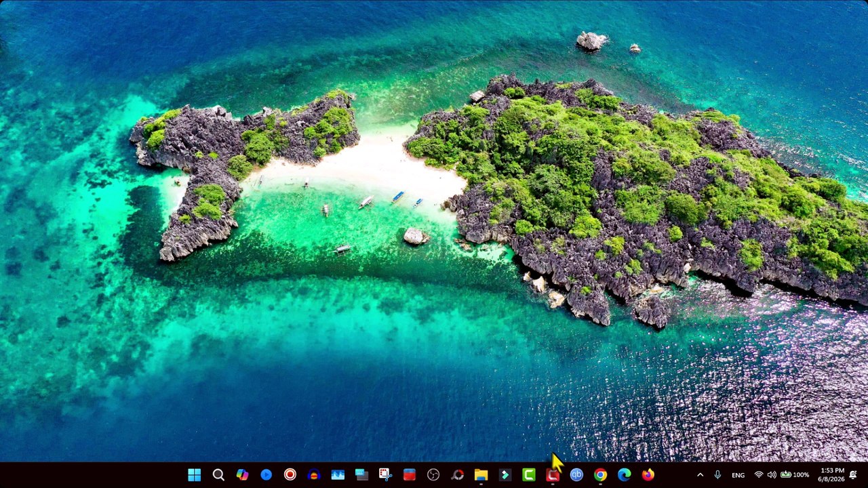
Task: Launch Firefox from taskbar
Action: click(x=648, y=475)
